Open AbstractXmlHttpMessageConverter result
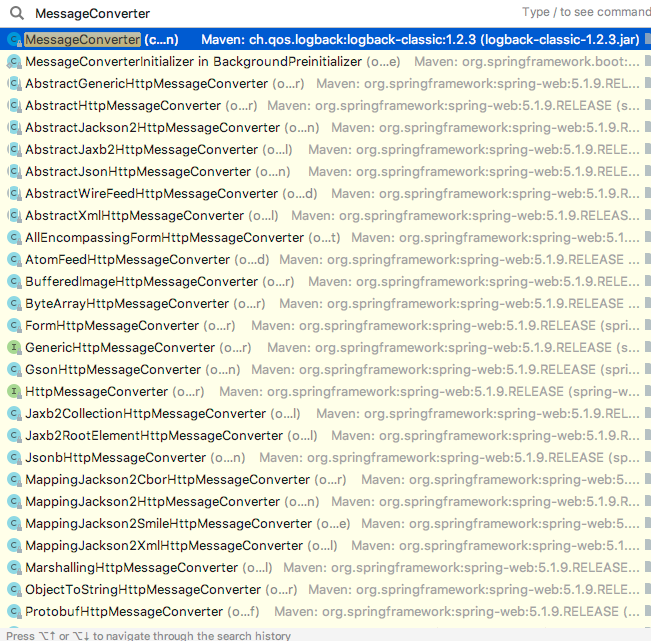The width and height of the screenshot is (651, 641). pos(326,215)
